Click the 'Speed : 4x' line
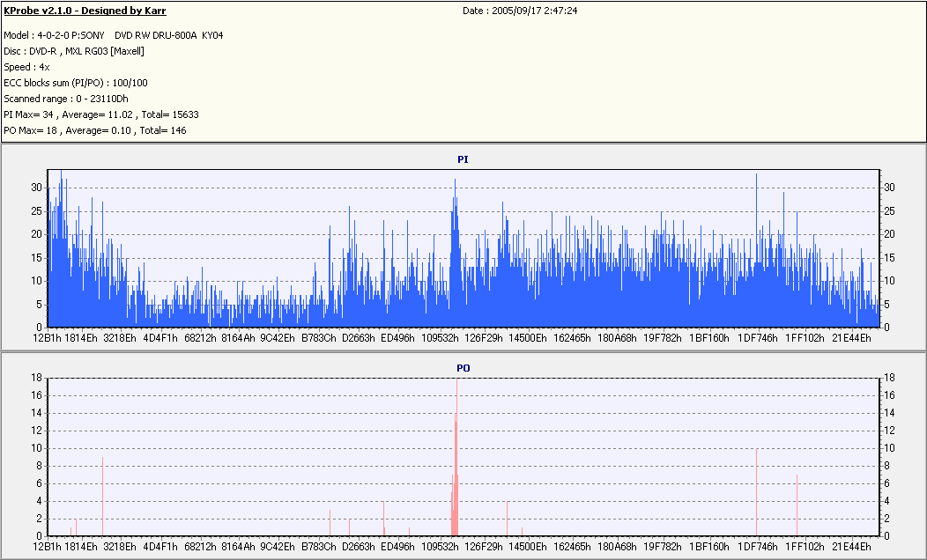Screen dimensions: 927x560 (26, 67)
